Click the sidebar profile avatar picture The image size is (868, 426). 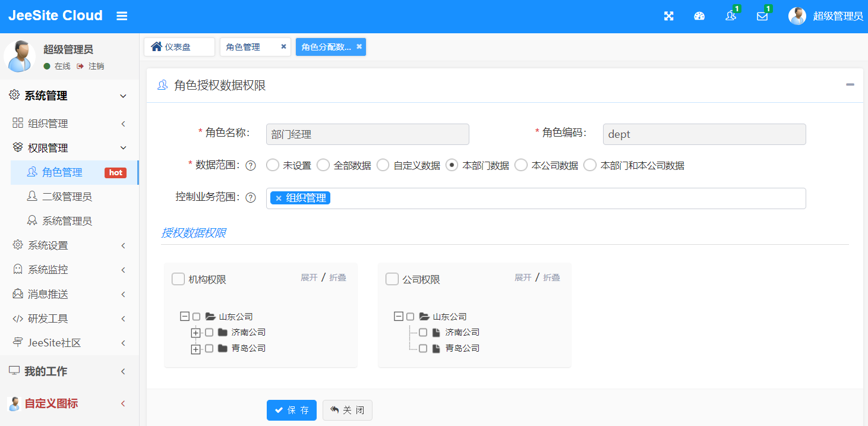point(20,56)
